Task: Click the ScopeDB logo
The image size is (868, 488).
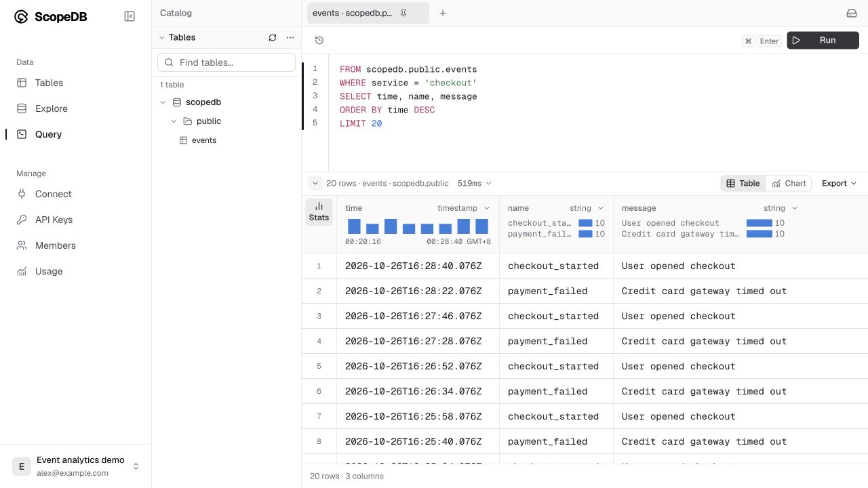Action: (x=51, y=17)
